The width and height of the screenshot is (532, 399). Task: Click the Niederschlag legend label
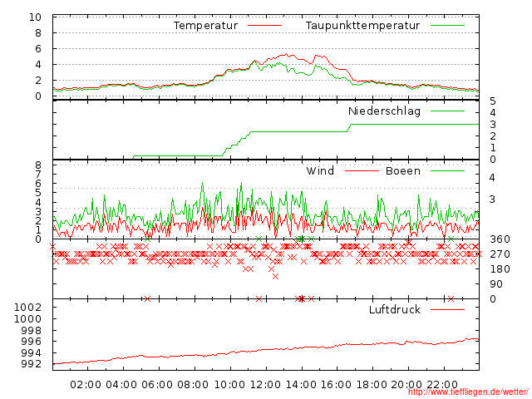384,111
